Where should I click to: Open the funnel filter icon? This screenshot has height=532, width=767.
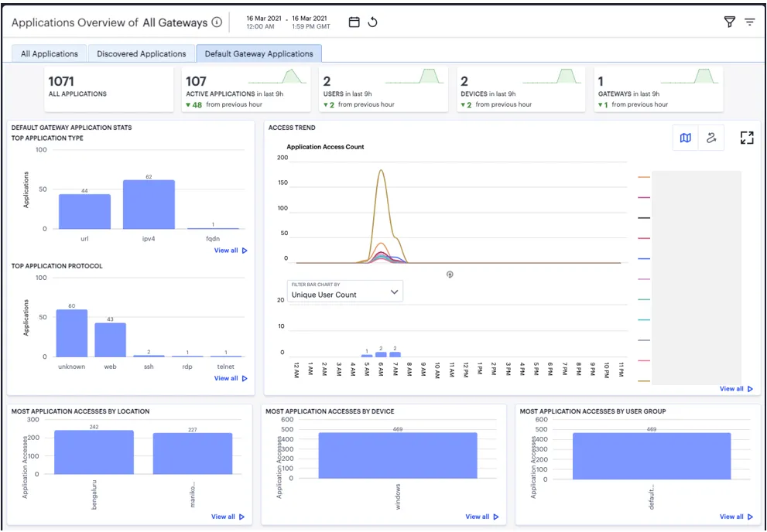point(729,22)
